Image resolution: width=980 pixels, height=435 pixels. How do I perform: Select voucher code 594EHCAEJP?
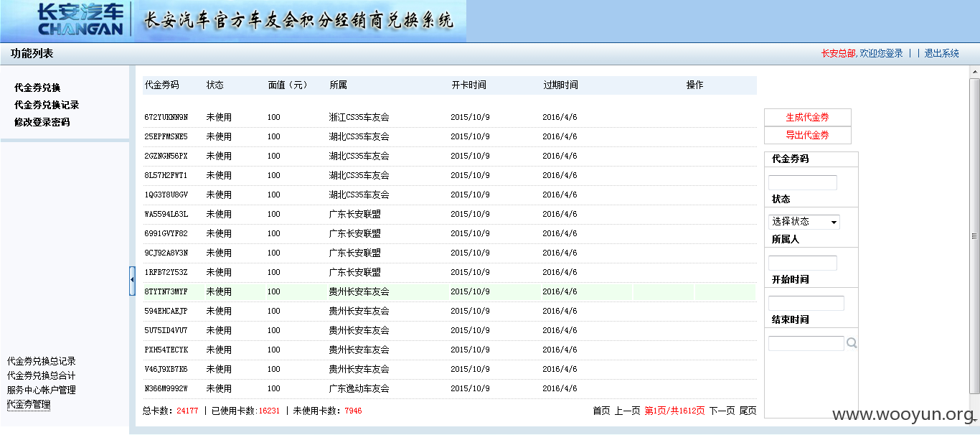[x=166, y=311]
